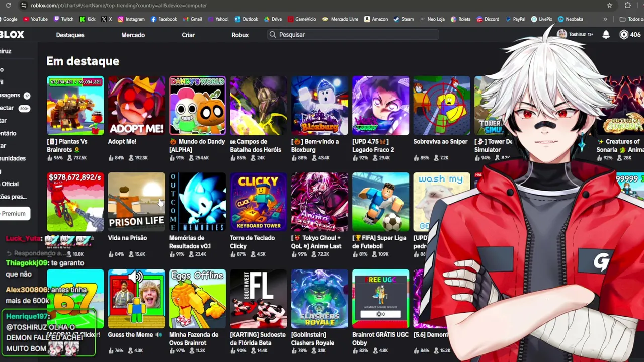Click the search magnifier icon in Roblox
This screenshot has height=362, width=644.
tap(273, 35)
